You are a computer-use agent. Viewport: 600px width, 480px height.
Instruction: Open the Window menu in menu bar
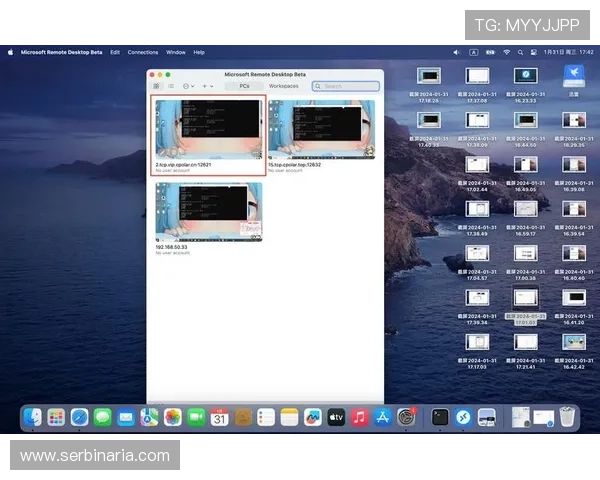pyautogui.click(x=175, y=52)
